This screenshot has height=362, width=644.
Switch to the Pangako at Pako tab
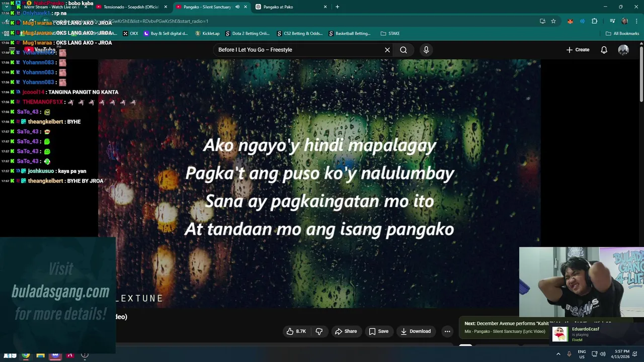292,7
